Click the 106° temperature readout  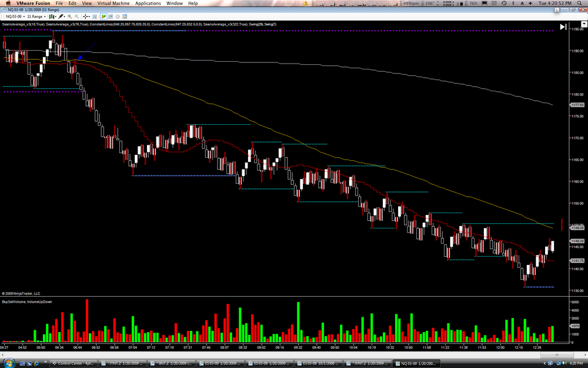[x=429, y=3]
